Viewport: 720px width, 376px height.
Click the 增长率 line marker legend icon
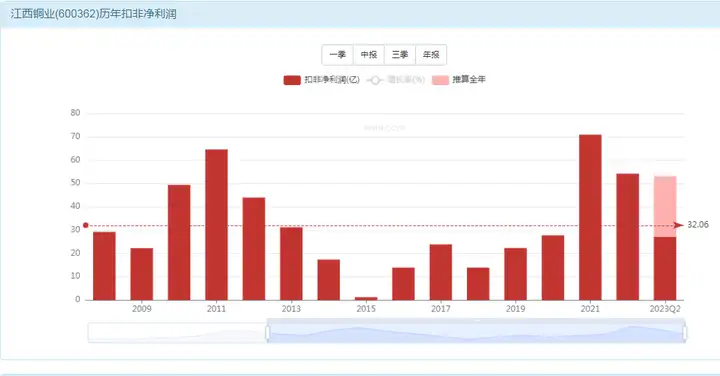pyautogui.click(x=375, y=80)
